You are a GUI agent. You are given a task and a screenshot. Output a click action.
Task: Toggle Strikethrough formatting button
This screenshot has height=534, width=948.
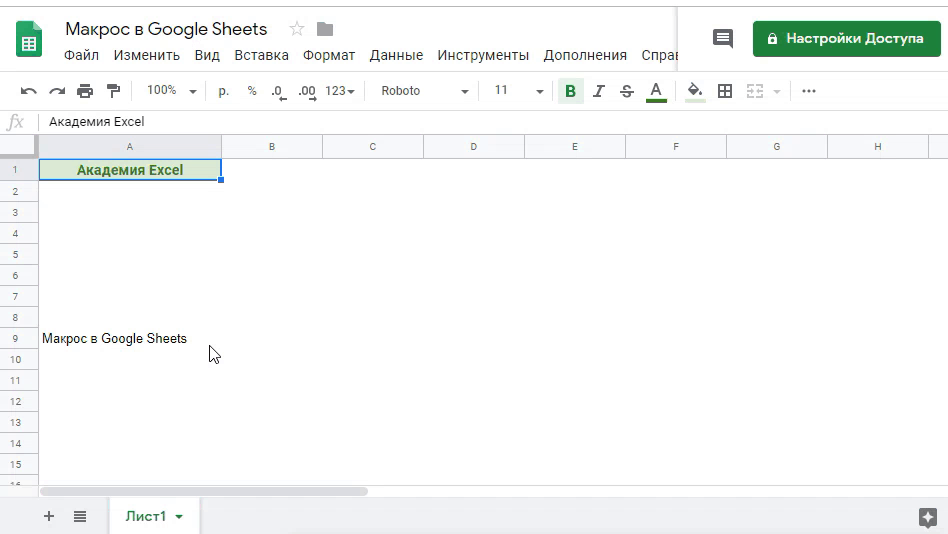[627, 91]
